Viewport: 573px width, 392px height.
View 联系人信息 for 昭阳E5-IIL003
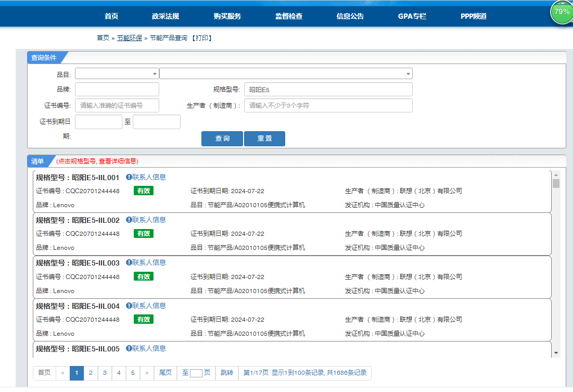(x=149, y=262)
